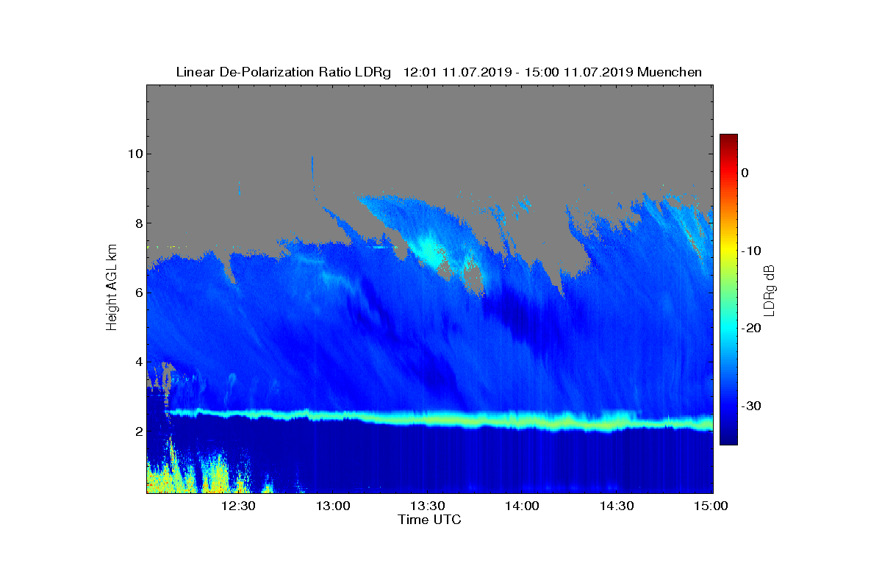Select the 14:30 time tick label
The image size is (882, 588).
(617, 506)
